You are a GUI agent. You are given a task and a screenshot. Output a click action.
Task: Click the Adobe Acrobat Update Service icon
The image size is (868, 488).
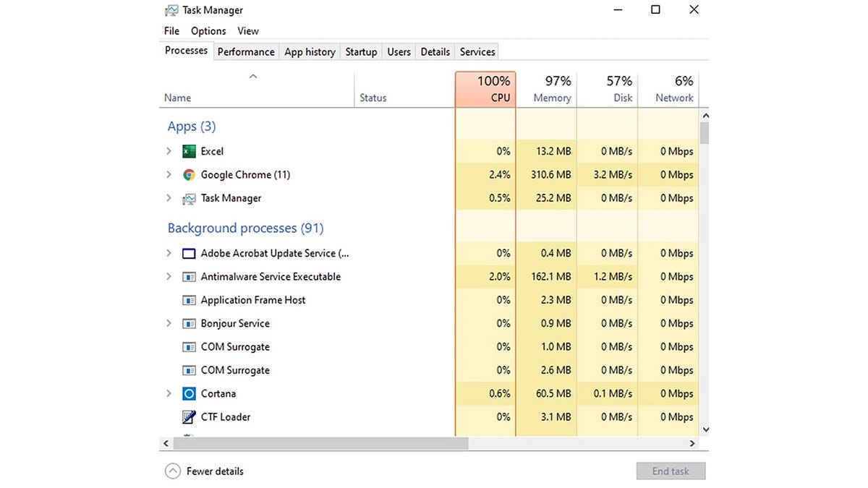tap(189, 253)
